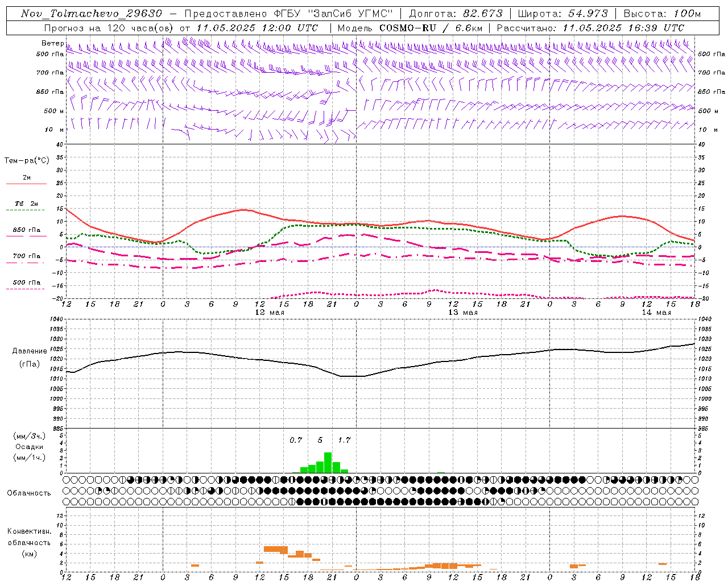Click the computed time 11.05.2025 16:39 UTC

(x=623, y=28)
